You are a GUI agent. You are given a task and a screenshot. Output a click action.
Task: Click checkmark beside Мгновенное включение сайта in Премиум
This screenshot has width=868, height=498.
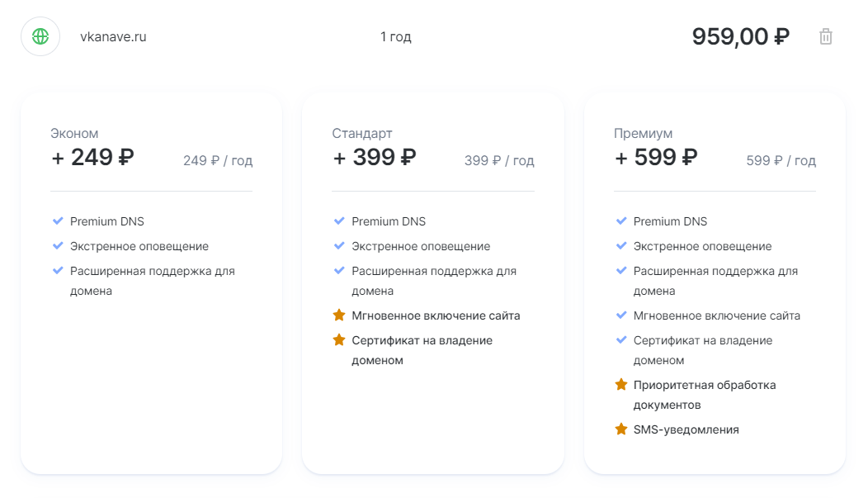pyautogui.click(x=621, y=315)
